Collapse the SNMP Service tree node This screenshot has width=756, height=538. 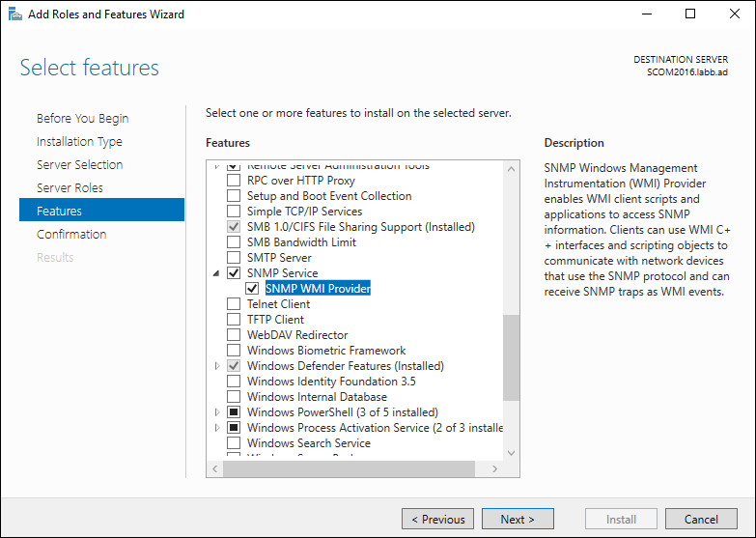click(216, 273)
